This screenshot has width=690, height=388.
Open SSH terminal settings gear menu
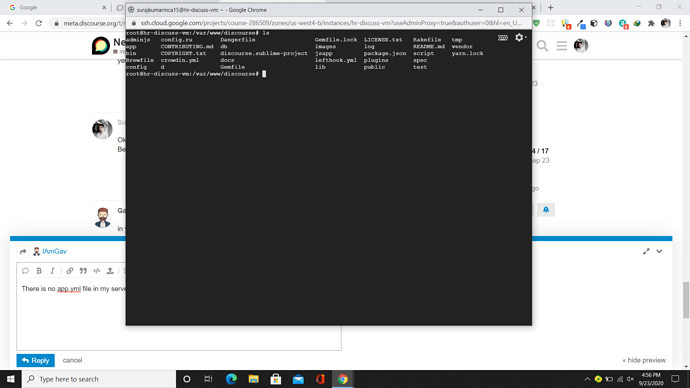click(x=520, y=38)
